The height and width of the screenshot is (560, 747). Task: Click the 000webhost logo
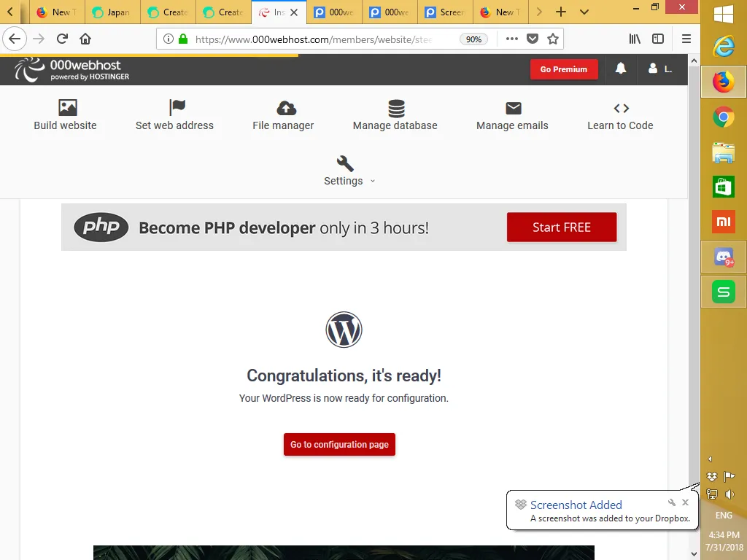point(71,69)
